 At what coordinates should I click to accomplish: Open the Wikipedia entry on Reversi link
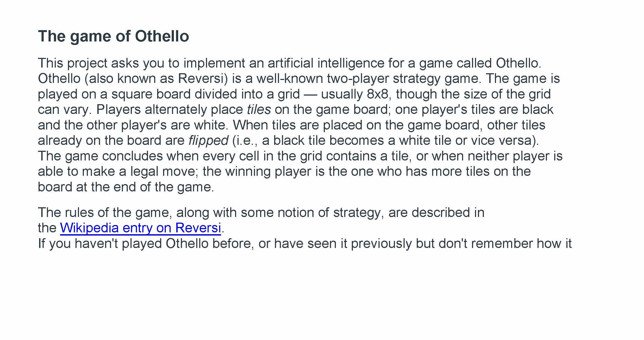pyautogui.click(x=140, y=228)
